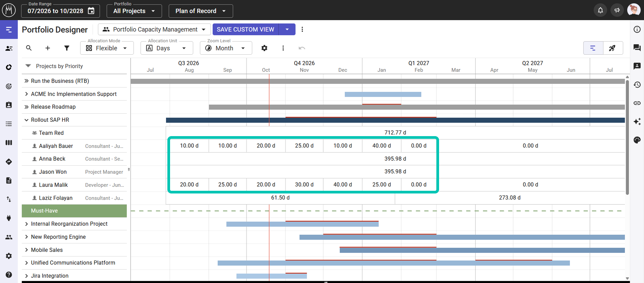Open the Portfolio Capacity Management dropdown
This screenshot has height=283, width=644.
(x=154, y=30)
